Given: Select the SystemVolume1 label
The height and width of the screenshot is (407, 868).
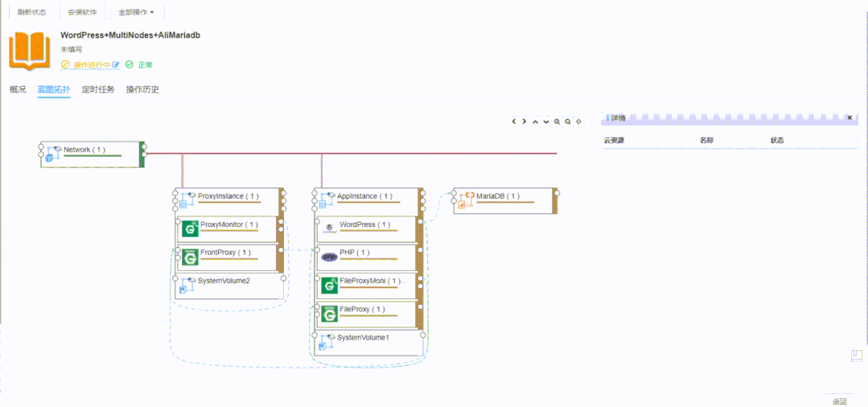Looking at the screenshot, I should [363, 337].
